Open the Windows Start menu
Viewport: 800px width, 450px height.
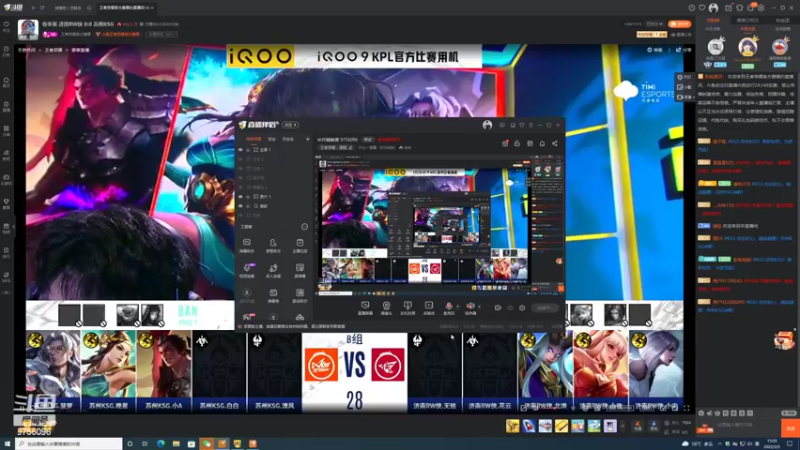point(7,444)
